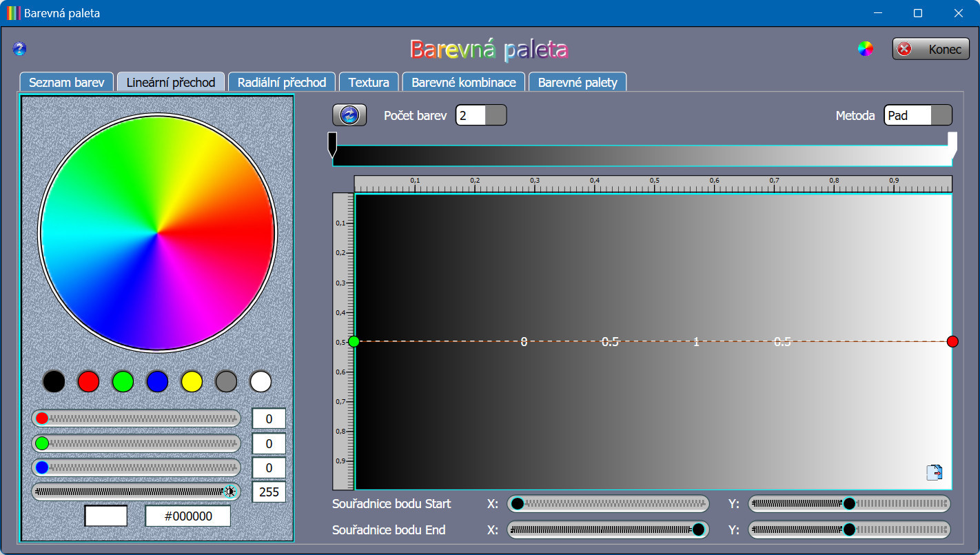Viewport: 980px width, 555px height.
Task: Switch to the Barevné palety tab
Action: [578, 82]
